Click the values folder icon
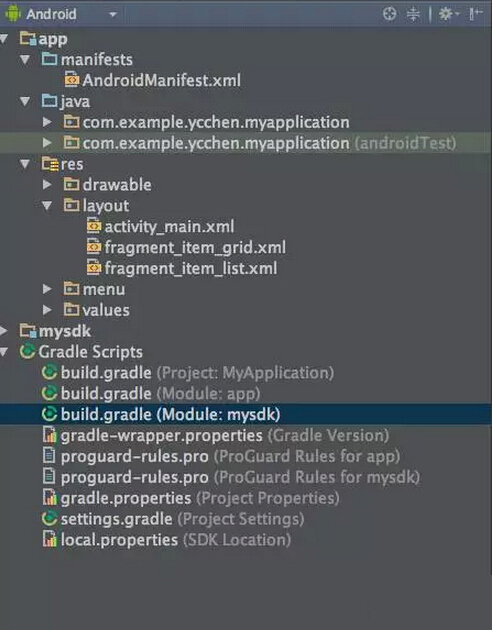This screenshot has height=630, width=492. tap(71, 310)
